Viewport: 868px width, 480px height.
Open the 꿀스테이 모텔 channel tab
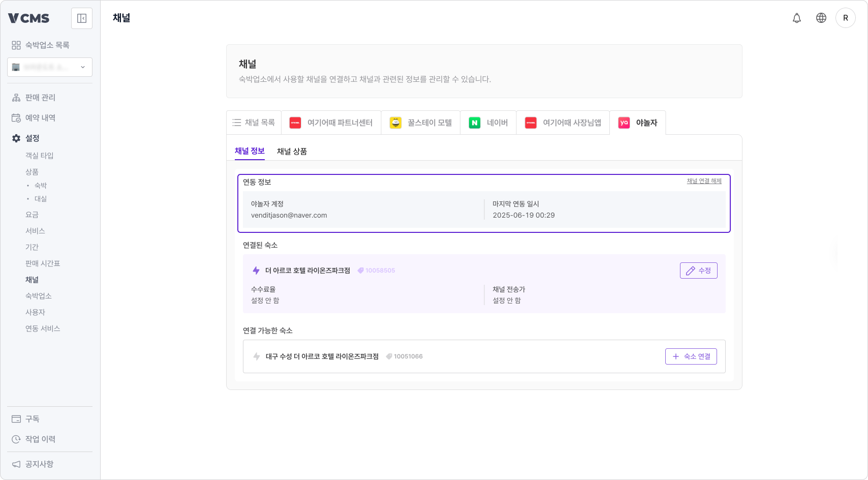click(x=420, y=123)
